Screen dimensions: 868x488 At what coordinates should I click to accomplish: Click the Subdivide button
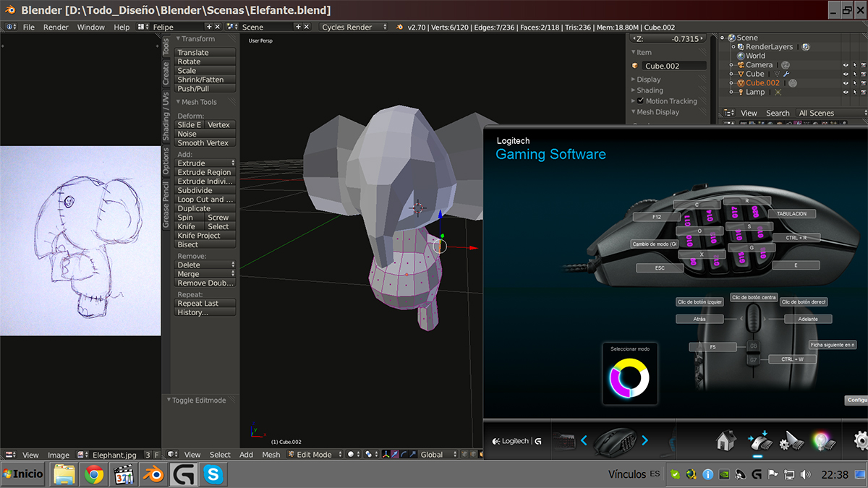[x=206, y=190]
